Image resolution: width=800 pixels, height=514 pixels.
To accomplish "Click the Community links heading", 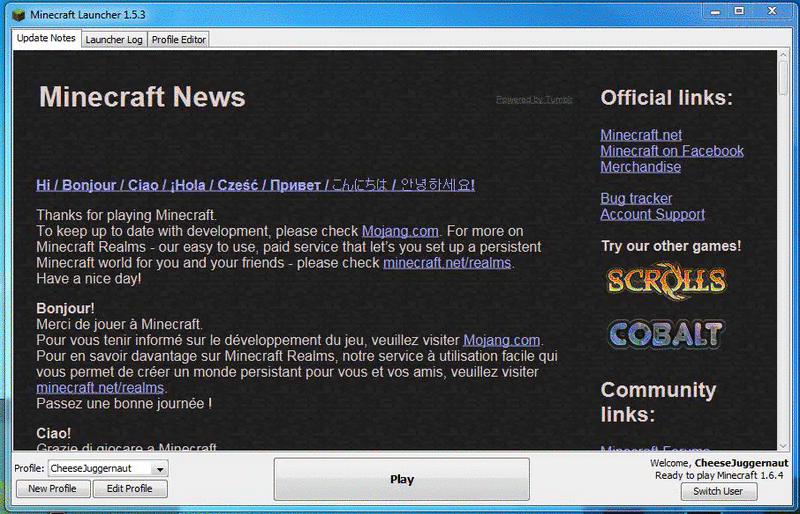I will pos(658,402).
